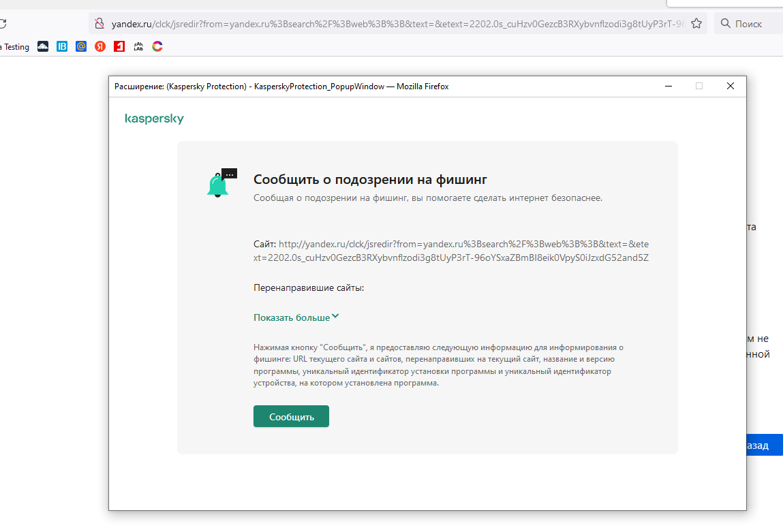The image size is (783, 532).
Task: Click the data-sharing disclaimer paragraph text
Action: (438, 365)
